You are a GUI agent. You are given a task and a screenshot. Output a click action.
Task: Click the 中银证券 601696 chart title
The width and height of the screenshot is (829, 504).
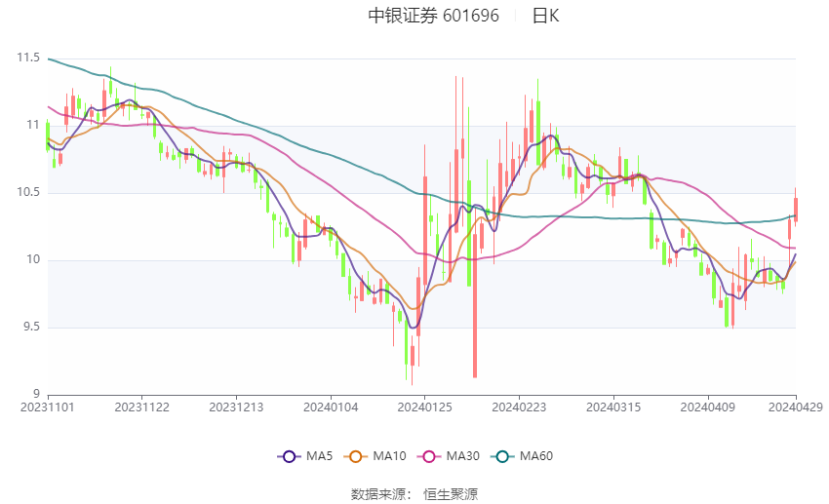pyautogui.click(x=433, y=16)
